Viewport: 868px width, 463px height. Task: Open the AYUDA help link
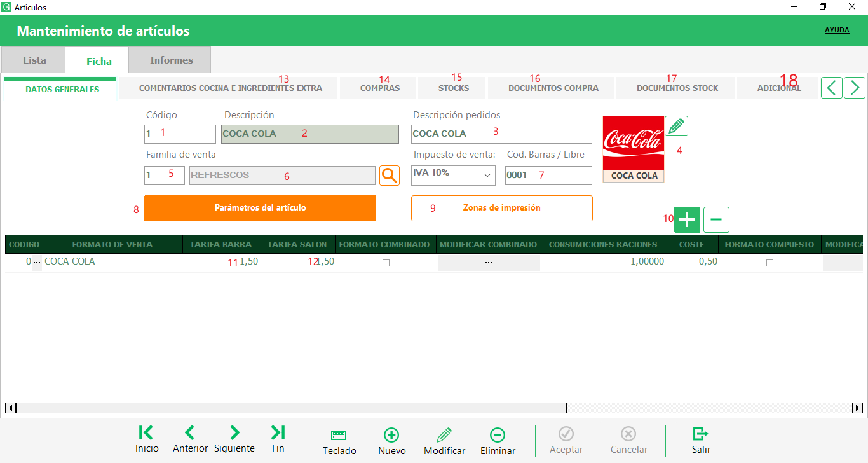pyautogui.click(x=837, y=30)
